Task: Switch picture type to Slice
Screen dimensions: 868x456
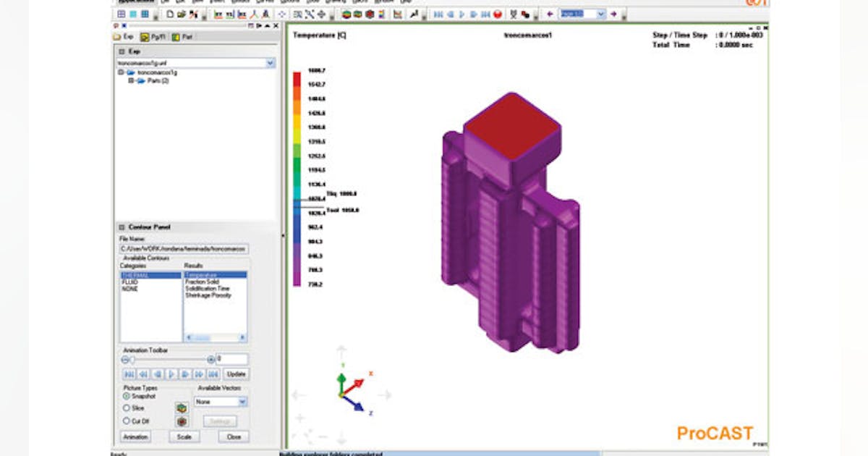Action: point(126,407)
